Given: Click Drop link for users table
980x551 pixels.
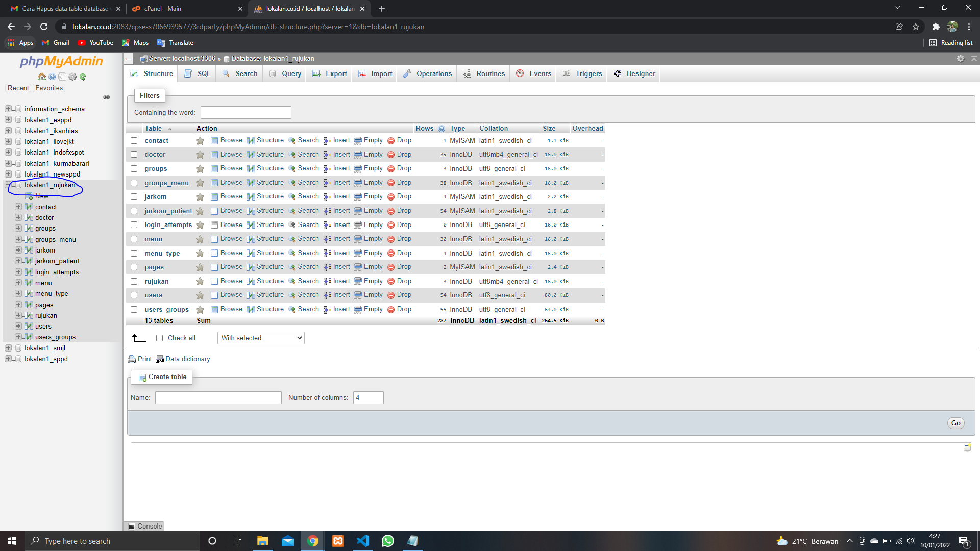Looking at the screenshot, I should pos(404,295).
